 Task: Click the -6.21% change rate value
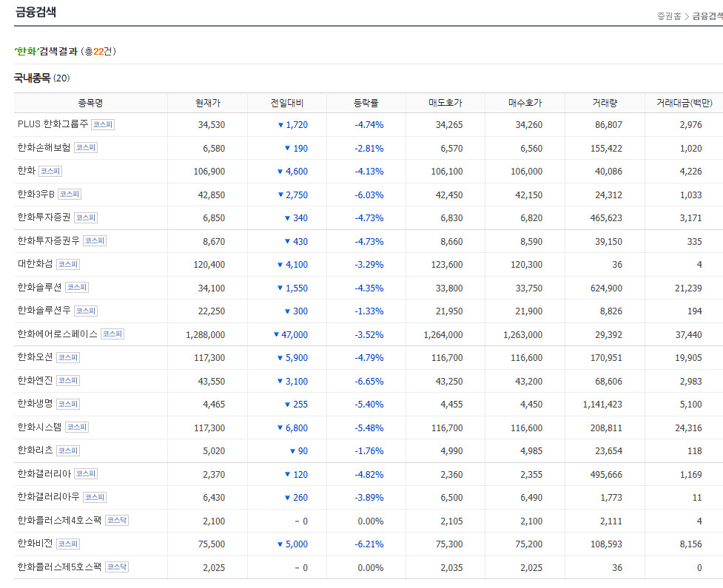[x=369, y=544]
